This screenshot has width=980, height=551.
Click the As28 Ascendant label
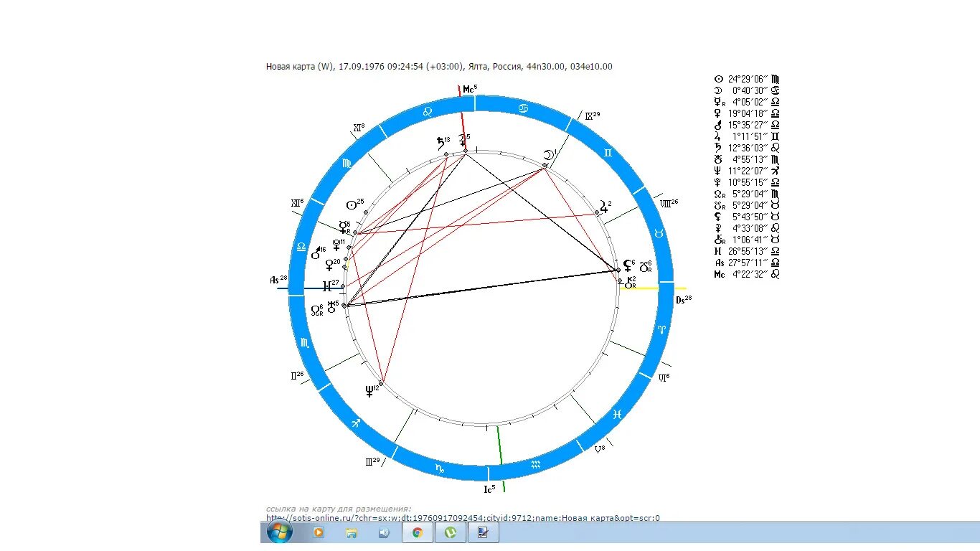point(278,281)
